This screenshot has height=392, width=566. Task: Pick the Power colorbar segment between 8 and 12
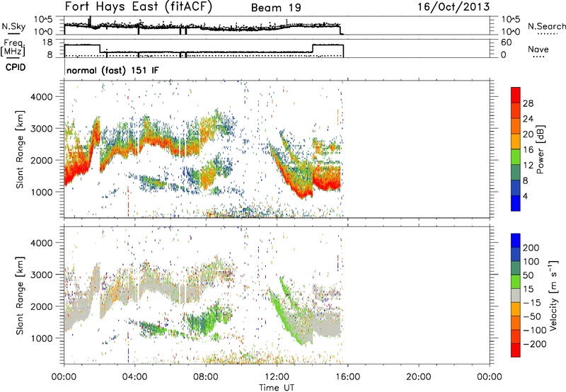[x=516, y=172]
